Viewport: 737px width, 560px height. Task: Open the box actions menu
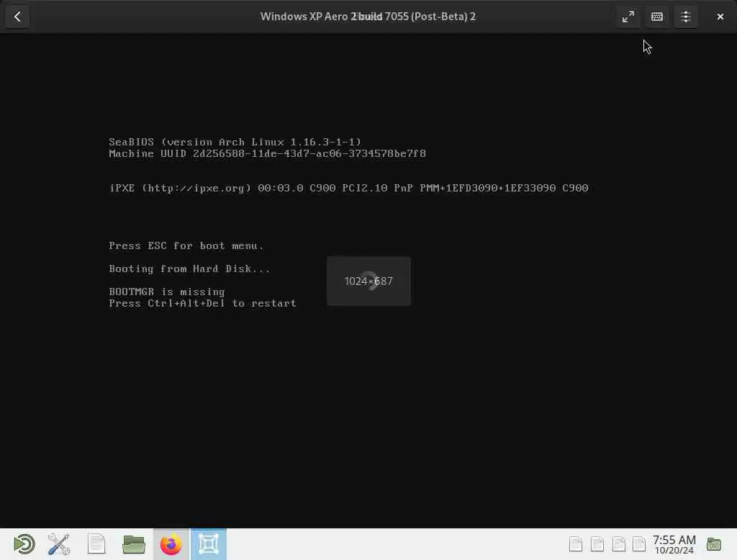click(x=685, y=17)
